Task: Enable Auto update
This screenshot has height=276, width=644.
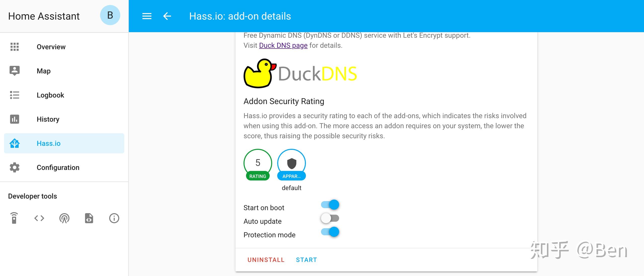Action: coord(330,218)
